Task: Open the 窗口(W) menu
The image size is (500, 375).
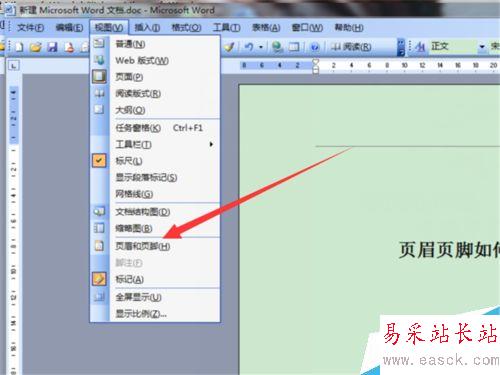Action: tap(307, 27)
